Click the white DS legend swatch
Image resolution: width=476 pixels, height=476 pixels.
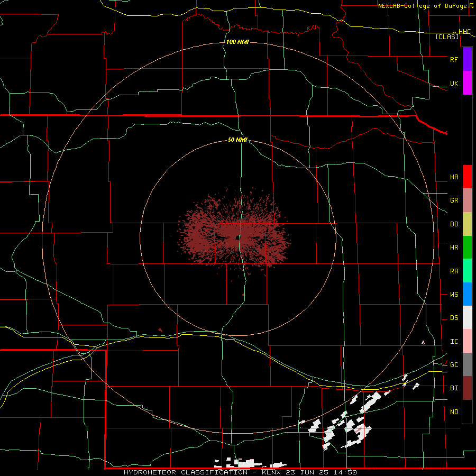(467, 317)
